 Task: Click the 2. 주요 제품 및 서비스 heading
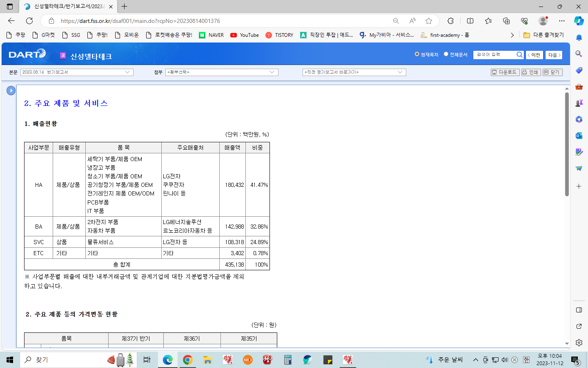coord(66,103)
